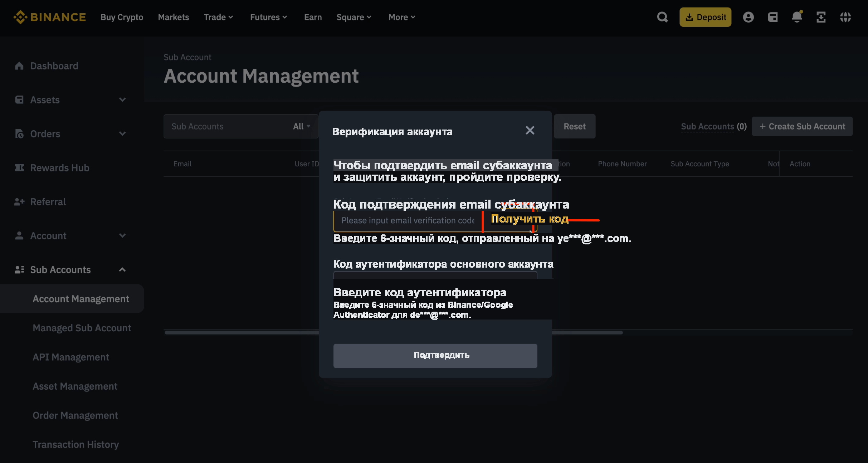This screenshot has width=868, height=463.
Task: Open the user profile icon
Action: click(x=748, y=17)
